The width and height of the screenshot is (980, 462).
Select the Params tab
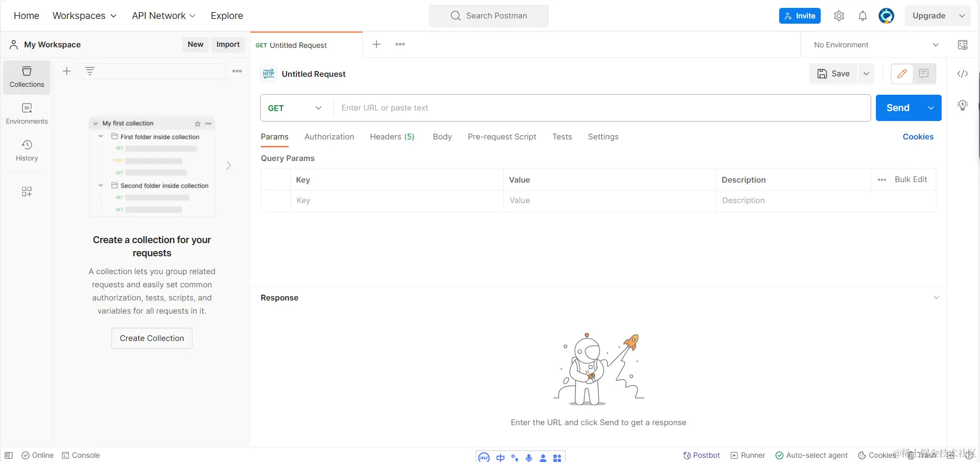274,137
